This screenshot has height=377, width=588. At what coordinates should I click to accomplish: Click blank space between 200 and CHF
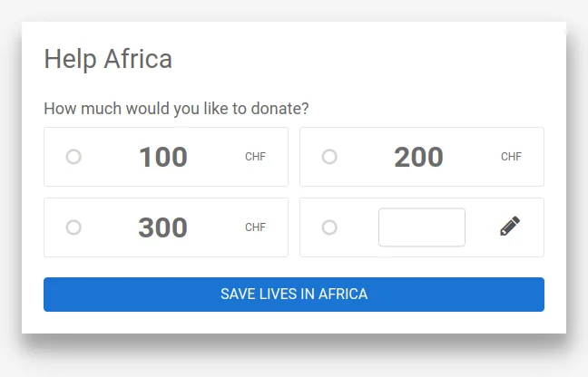472,157
